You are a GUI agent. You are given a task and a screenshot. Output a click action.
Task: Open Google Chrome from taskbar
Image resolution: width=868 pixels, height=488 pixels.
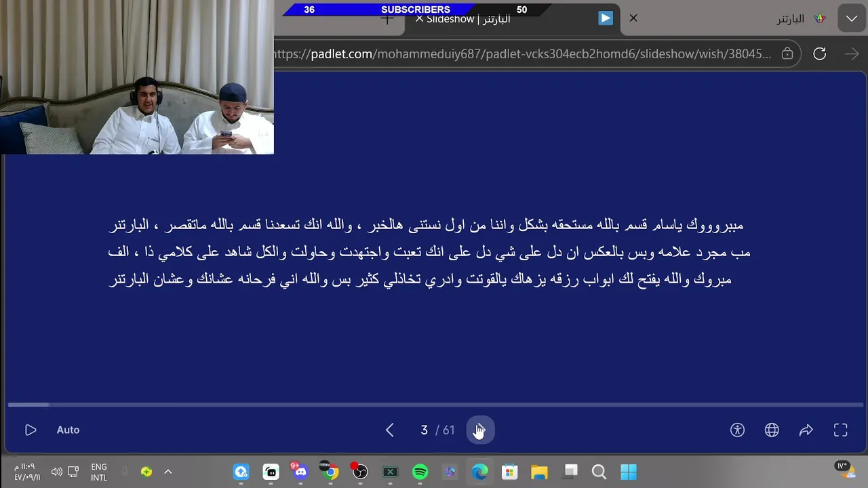coord(330,472)
